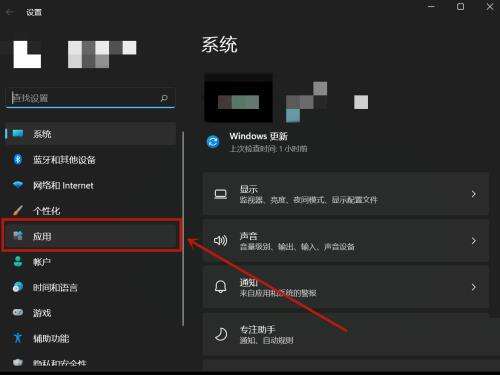Open the 显示 settings card
This screenshot has width=500, height=375.
[346, 194]
